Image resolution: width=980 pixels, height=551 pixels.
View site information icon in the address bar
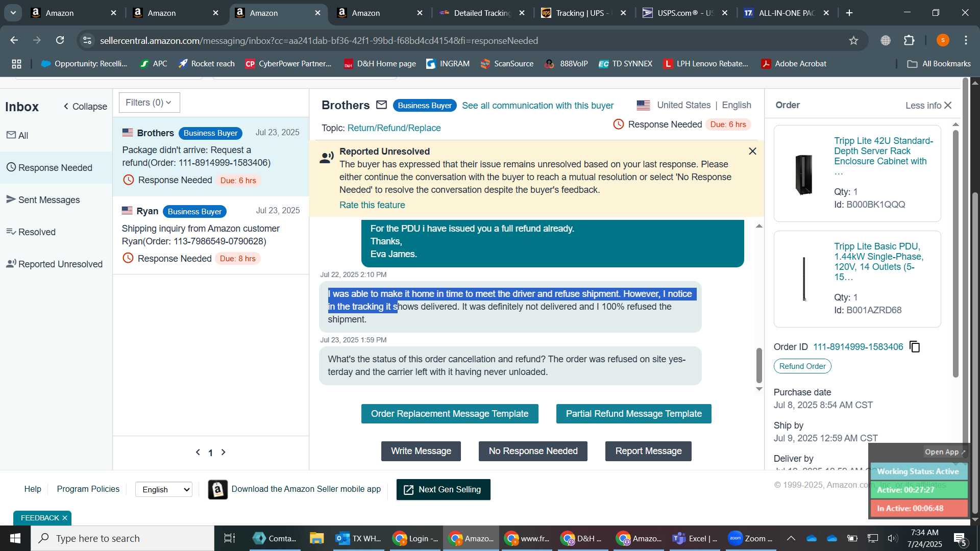coord(87,40)
